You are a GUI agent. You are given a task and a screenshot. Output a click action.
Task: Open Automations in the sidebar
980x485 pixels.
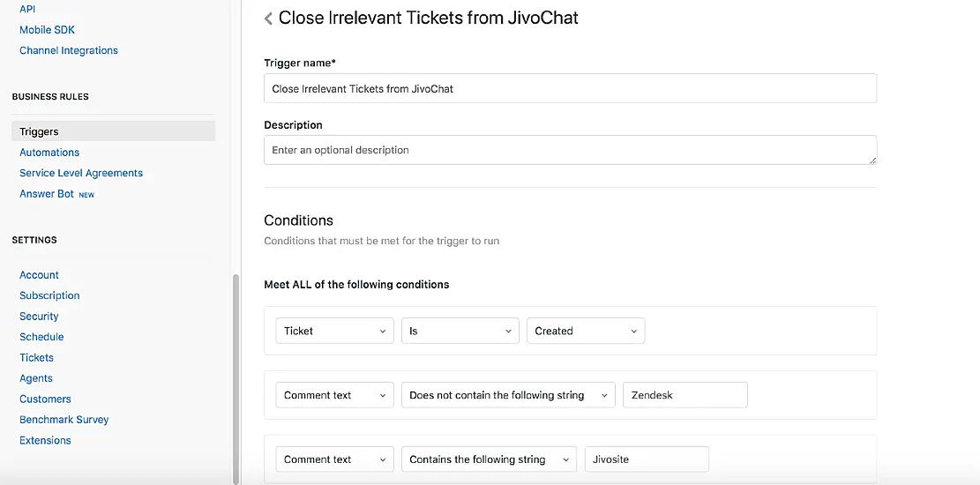pos(49,153)
